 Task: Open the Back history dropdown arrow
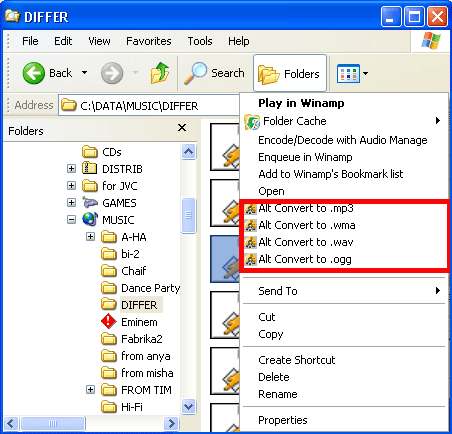85,72
